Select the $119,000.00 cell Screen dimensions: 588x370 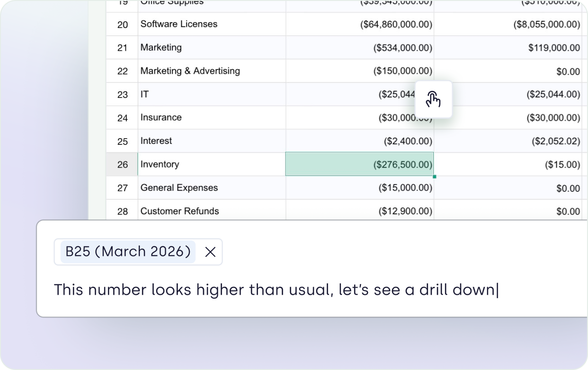point(508,47)
